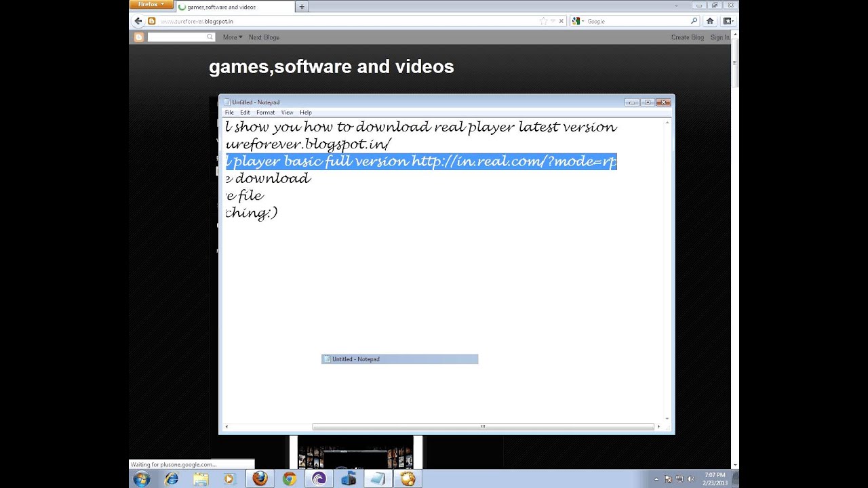Bookmark the page with the star icon

(542, 21)
